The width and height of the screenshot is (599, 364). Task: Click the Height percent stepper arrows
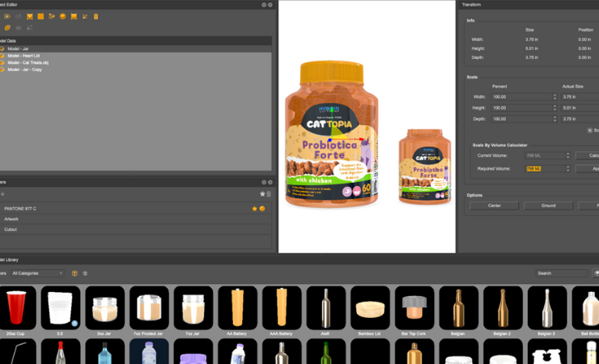pos(554,108)
